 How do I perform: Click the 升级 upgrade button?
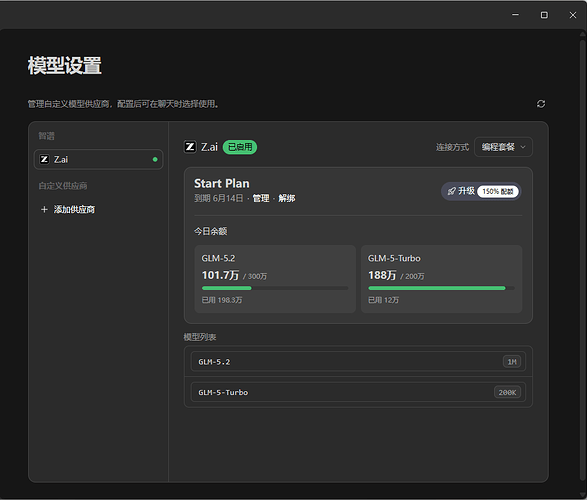pos(481,191)
